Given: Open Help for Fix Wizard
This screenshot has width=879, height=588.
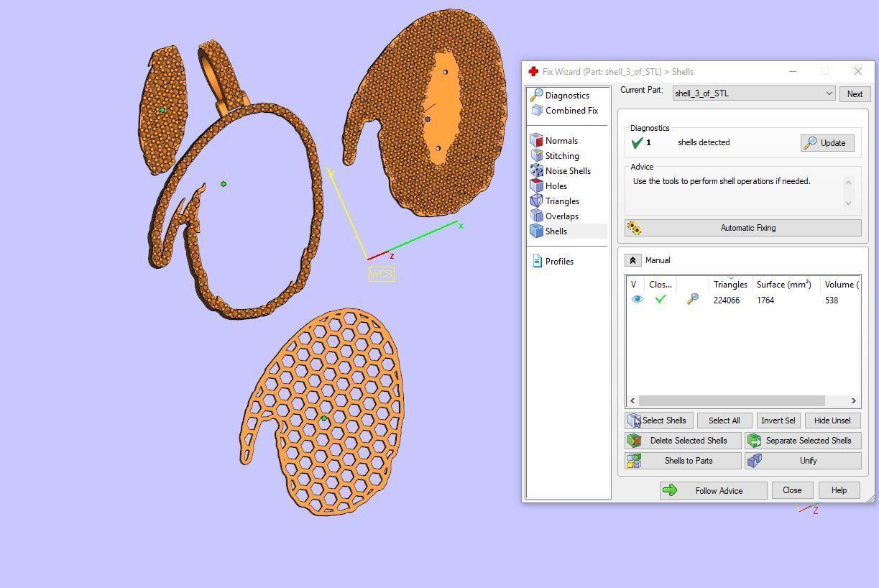Looking at the screenshot, I should click(839, 490).
